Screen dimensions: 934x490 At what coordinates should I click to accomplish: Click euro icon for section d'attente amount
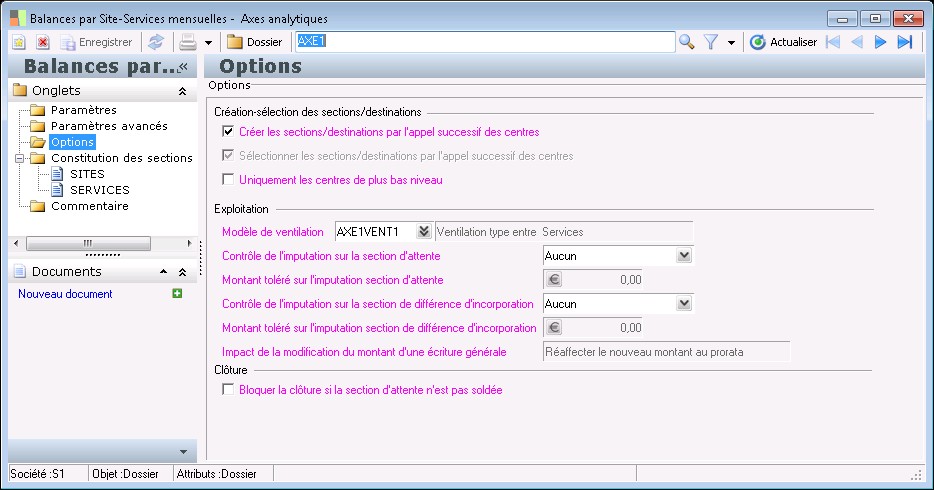554,280
